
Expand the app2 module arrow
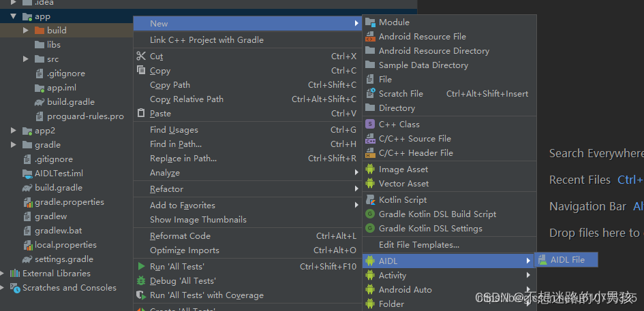point(14,131)
